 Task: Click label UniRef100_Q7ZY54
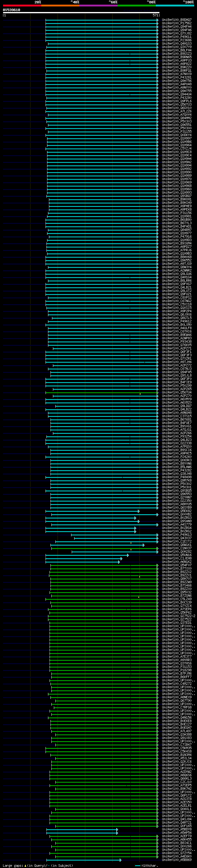tap(177, 853)
